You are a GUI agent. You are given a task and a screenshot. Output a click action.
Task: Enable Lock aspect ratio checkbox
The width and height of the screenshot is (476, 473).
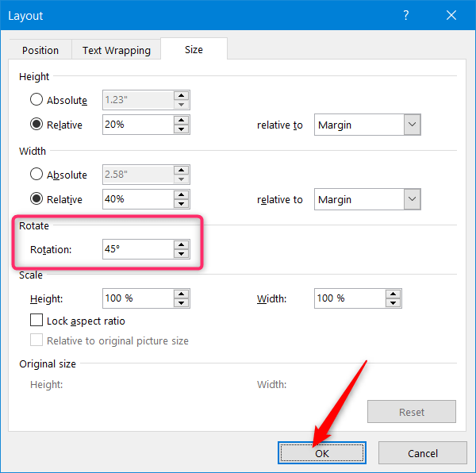36,320
